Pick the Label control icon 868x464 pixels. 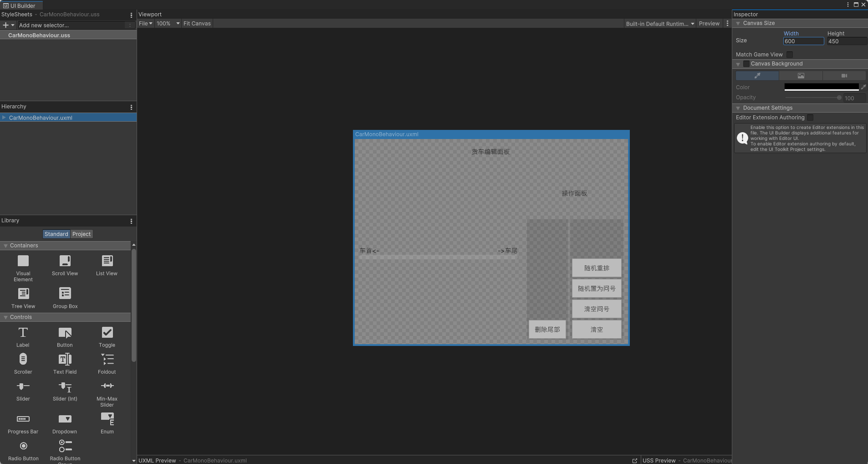(x=23, y=332)
